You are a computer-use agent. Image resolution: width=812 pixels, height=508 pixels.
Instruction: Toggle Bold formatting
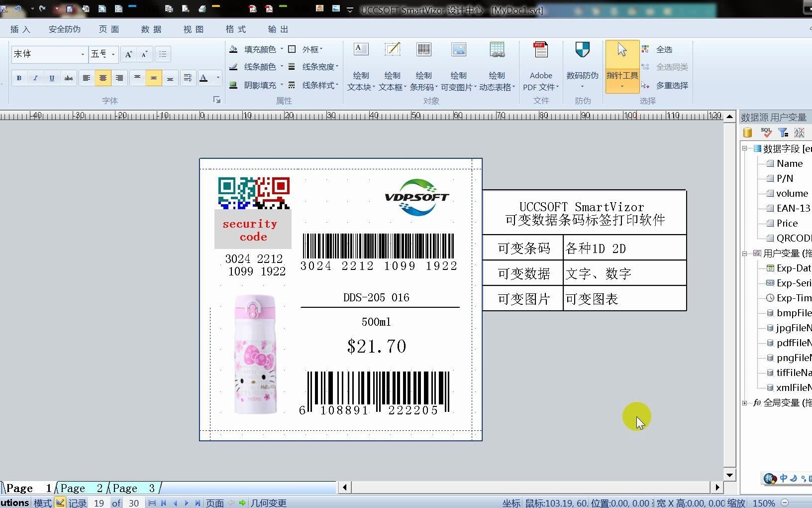click(x=19, y=78)
